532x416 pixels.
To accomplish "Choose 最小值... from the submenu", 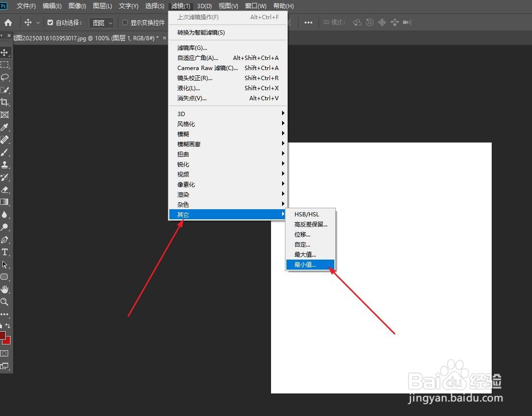I will [x=310, y=265].
